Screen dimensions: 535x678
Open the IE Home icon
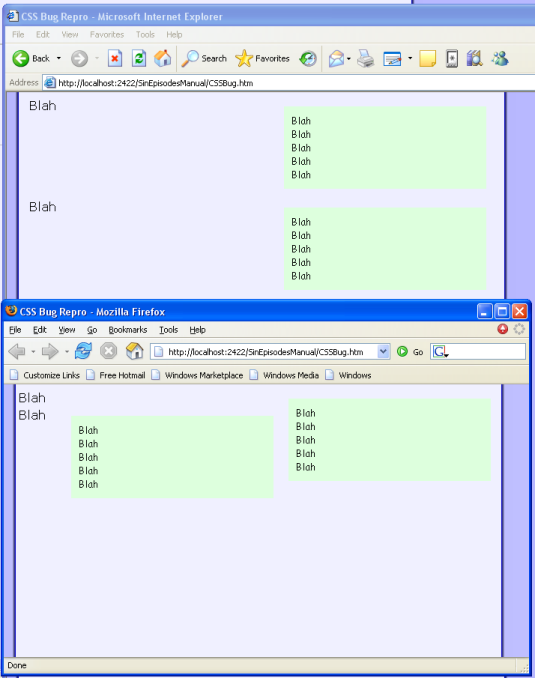163,58
